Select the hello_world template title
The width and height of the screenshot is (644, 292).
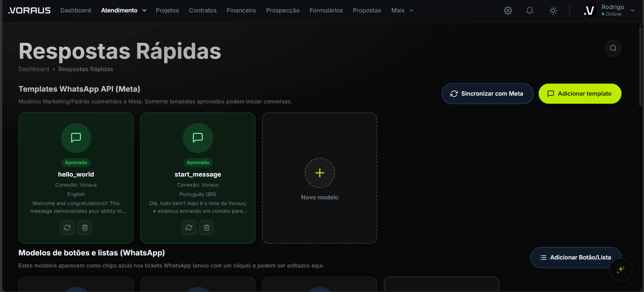pos(76,174)
